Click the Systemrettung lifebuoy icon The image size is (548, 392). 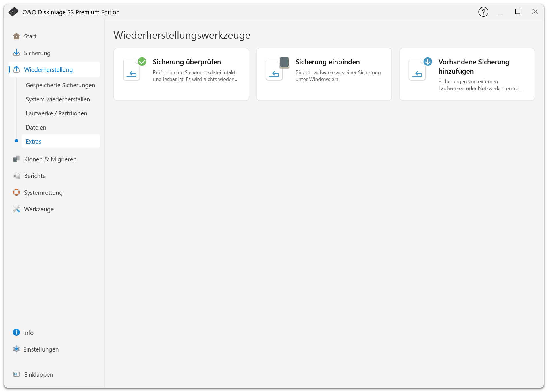16,192
